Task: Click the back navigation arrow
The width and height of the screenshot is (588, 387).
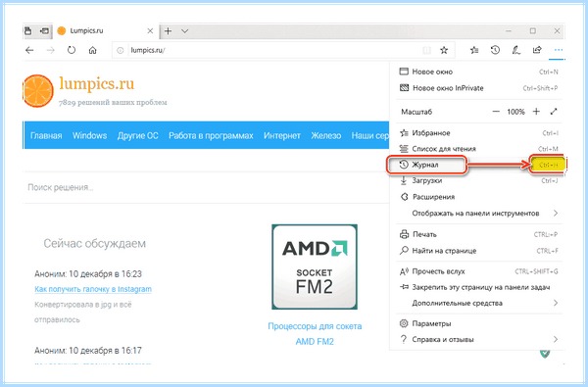Action: point(29,50)
